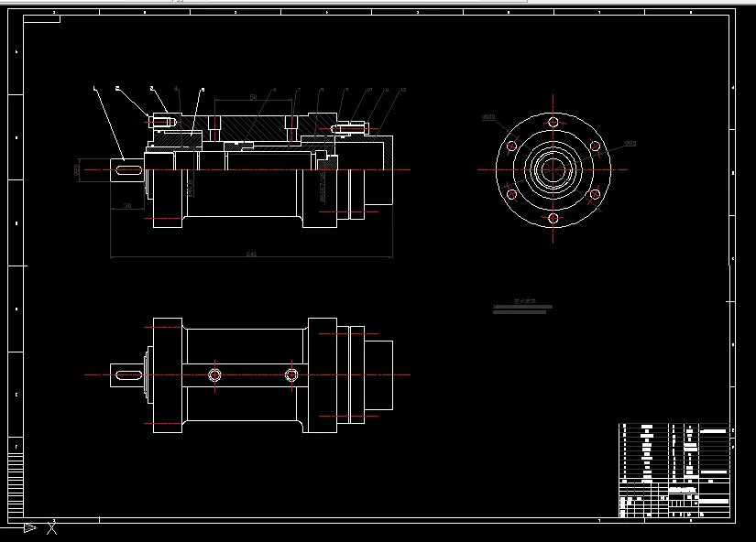Image resolution: width=756 pixels, height=542 pixels.
Task: Click the title block parts list table
Action: 674,452
